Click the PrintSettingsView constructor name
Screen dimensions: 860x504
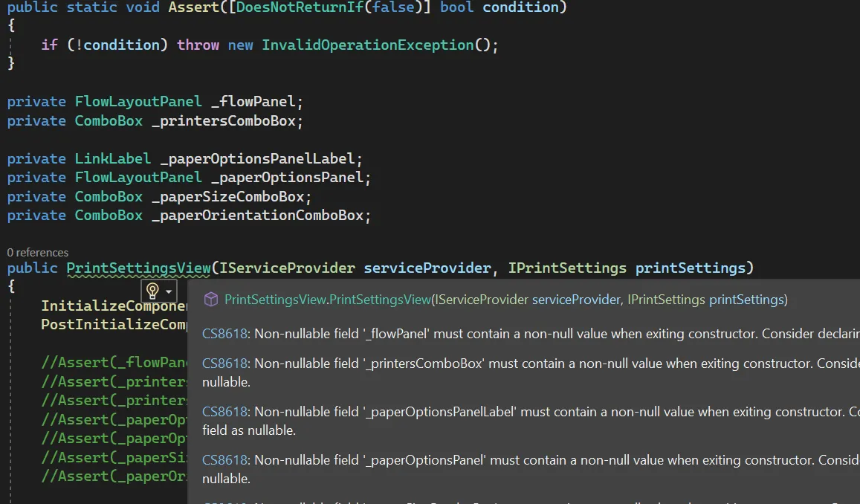(x=139, y=268)
